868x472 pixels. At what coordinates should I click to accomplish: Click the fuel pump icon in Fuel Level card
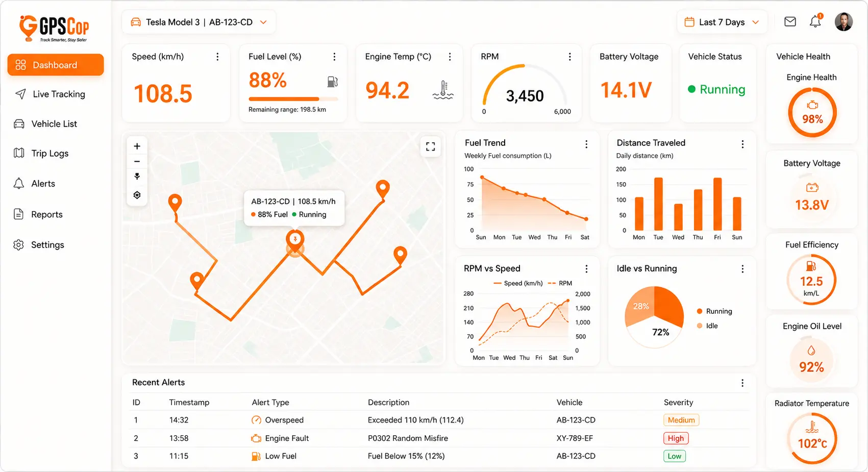[332, 82]
